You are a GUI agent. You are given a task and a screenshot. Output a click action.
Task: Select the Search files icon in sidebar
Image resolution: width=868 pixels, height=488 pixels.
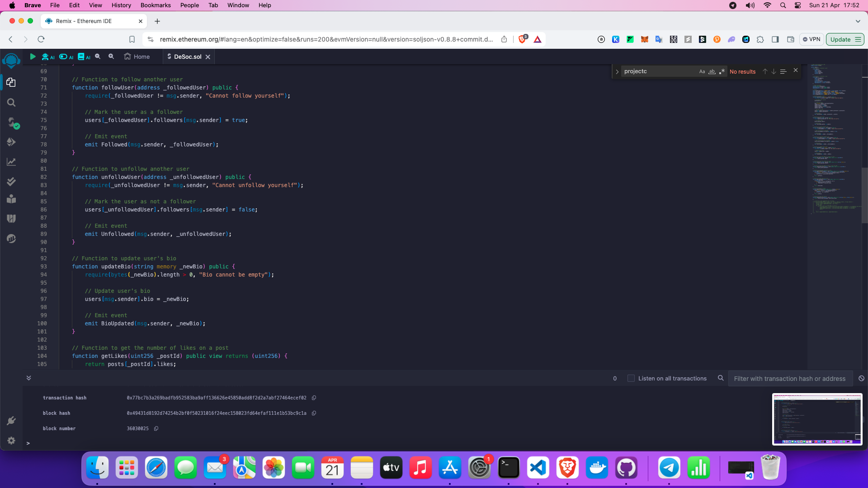11,103
